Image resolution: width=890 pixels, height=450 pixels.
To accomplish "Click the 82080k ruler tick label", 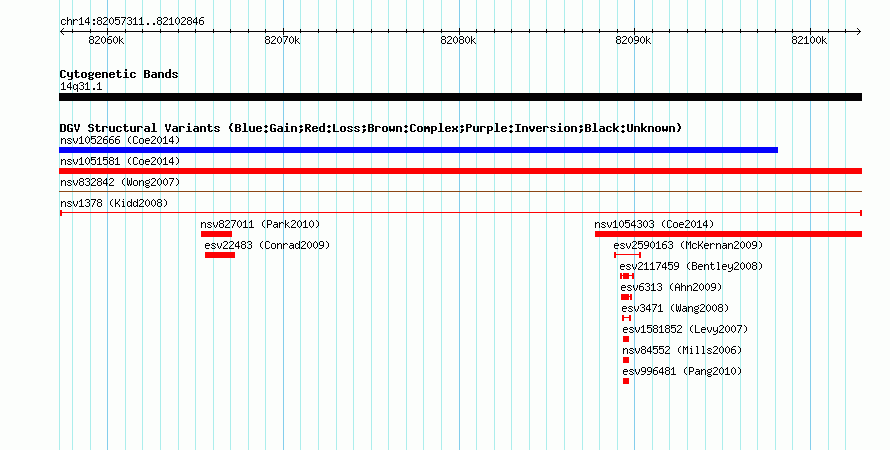I will click(x=458, y=41).
